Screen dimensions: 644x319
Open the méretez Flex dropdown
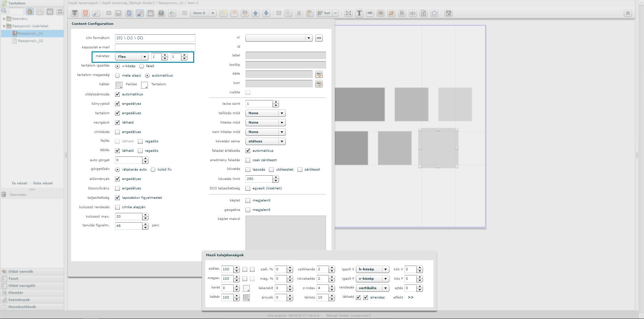coord(131,57)
